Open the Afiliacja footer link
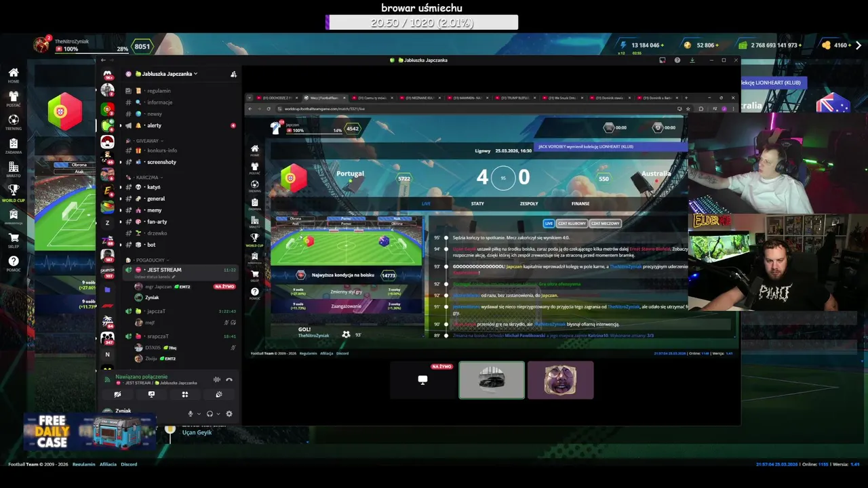The height and width of the screenshot is (488, 868). (108, 464)
